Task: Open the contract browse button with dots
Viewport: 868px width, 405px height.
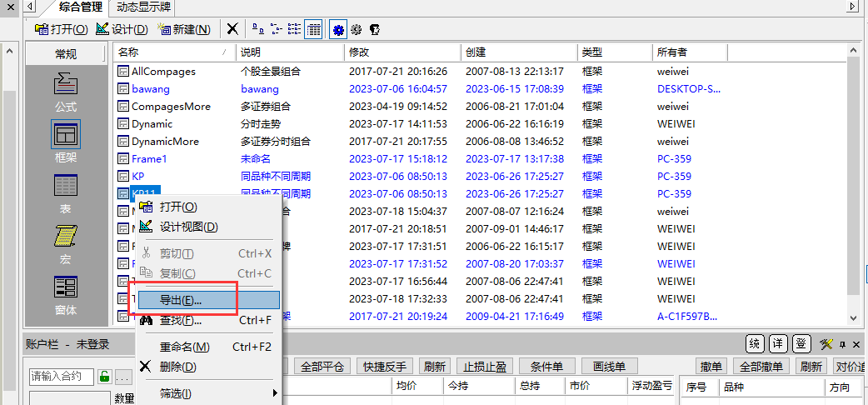Action: (122, 377)
